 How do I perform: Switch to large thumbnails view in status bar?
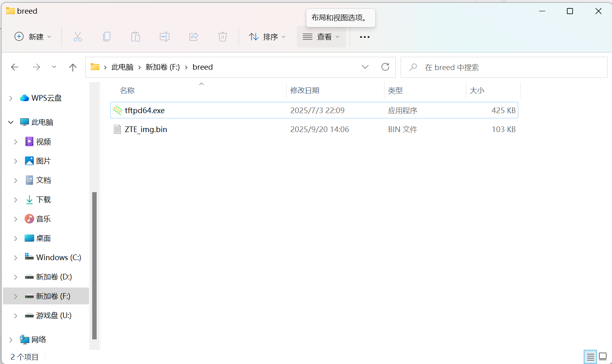[603, 357]
